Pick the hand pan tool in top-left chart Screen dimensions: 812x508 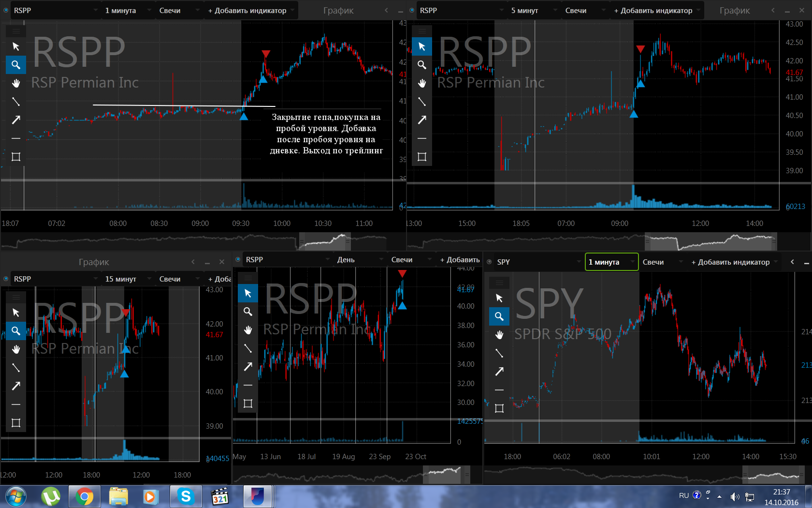pos(16,83)
